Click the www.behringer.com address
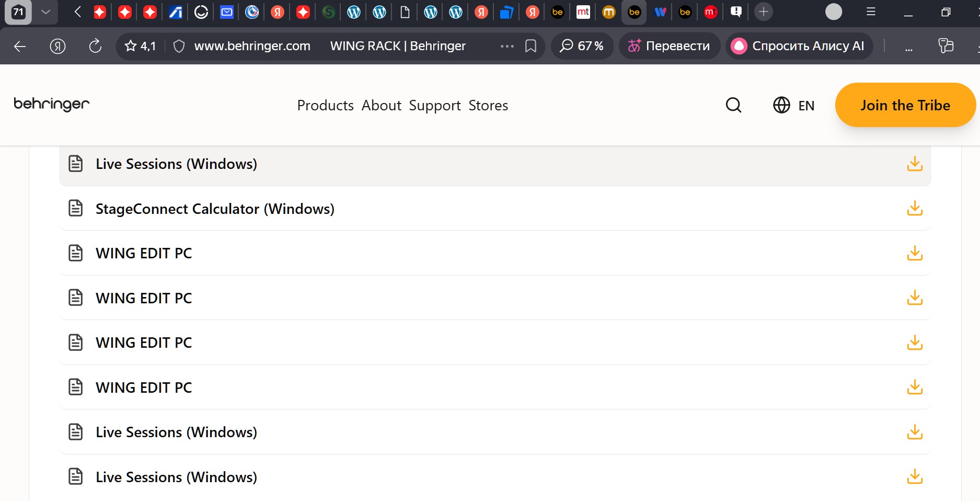 (252, 46)
